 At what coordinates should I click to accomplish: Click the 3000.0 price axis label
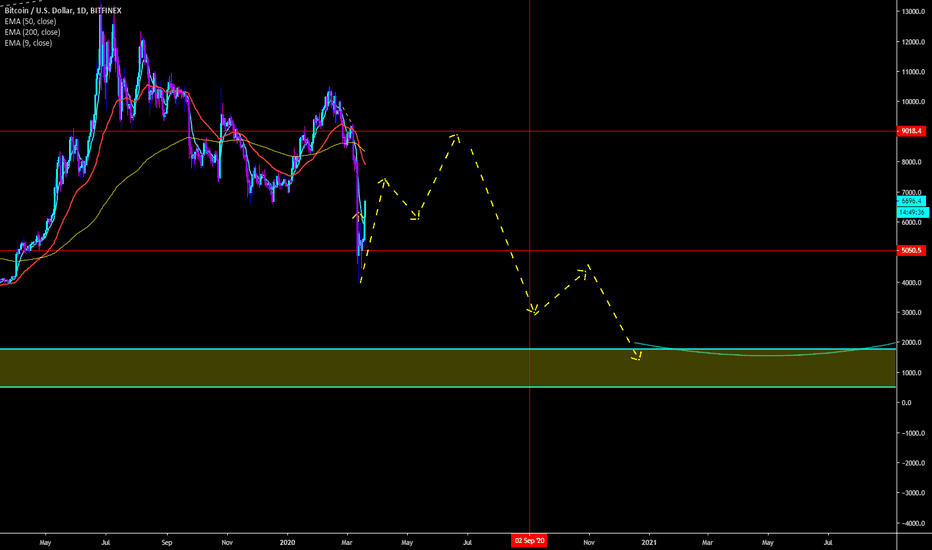pos(913,312)
